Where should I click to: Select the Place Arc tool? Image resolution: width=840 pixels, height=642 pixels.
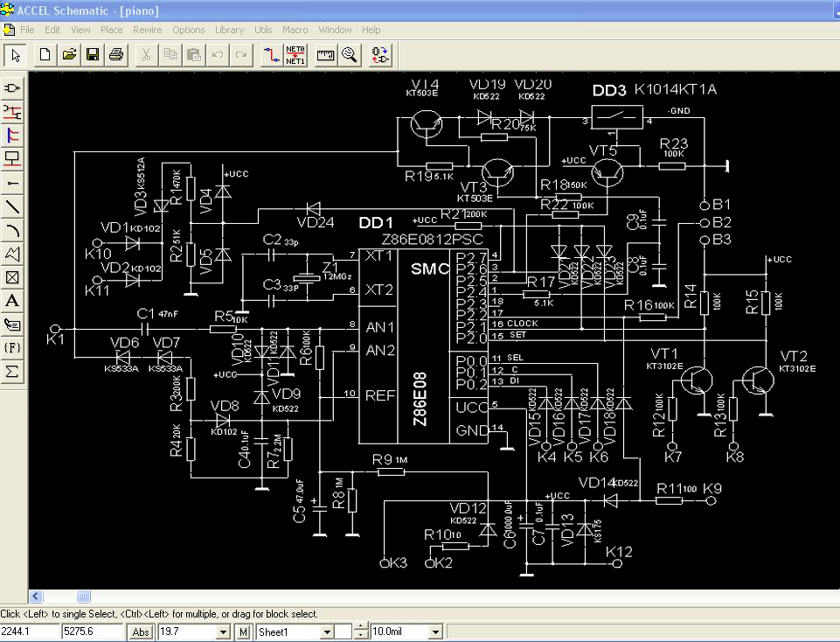pyautogui.click(x=13, y=230)
